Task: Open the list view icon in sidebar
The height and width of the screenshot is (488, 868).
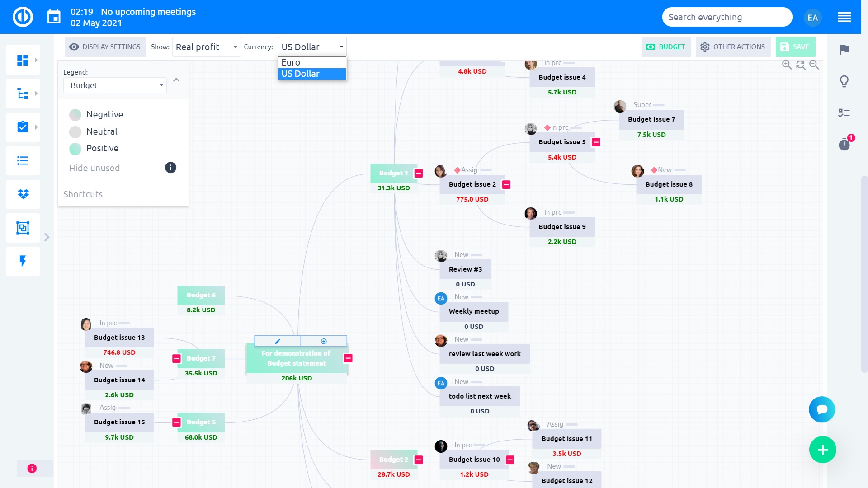Action: tap(22, 160)
